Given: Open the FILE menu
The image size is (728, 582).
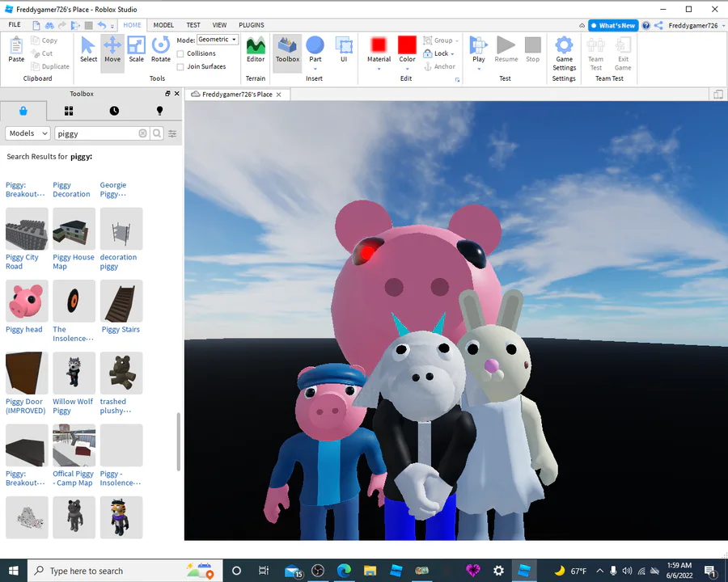Looking at the screenshot, I should coord(15,25).
